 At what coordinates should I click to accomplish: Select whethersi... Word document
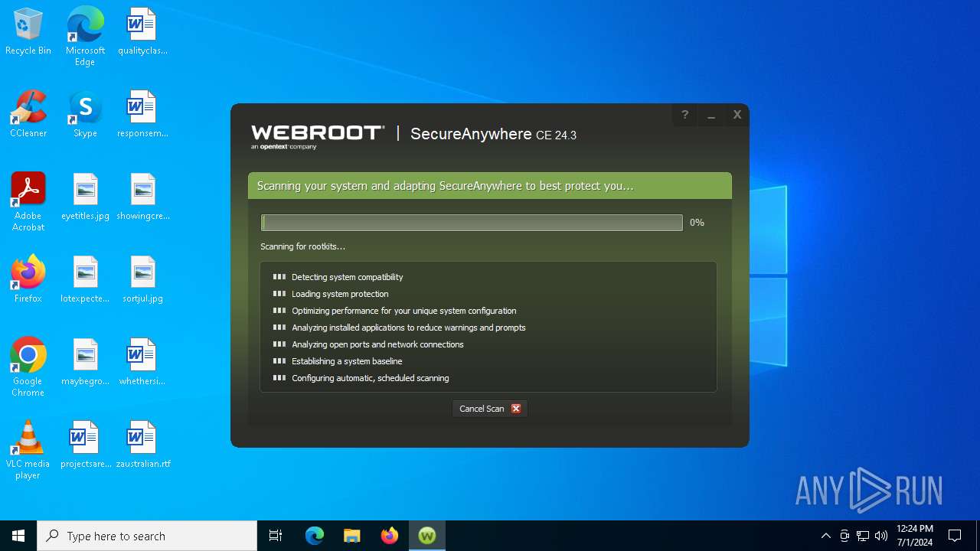click(142, 363)
